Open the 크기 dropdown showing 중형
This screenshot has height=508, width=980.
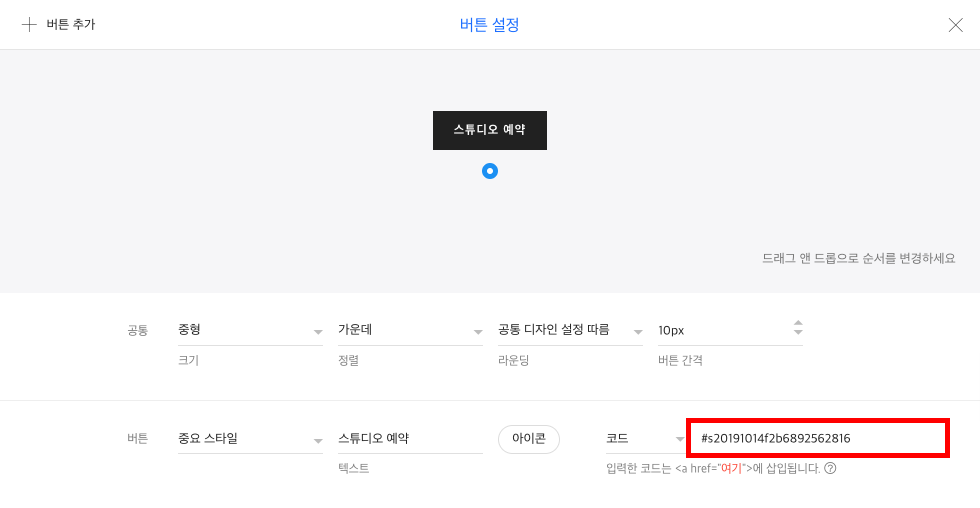(x=250, y=330)
